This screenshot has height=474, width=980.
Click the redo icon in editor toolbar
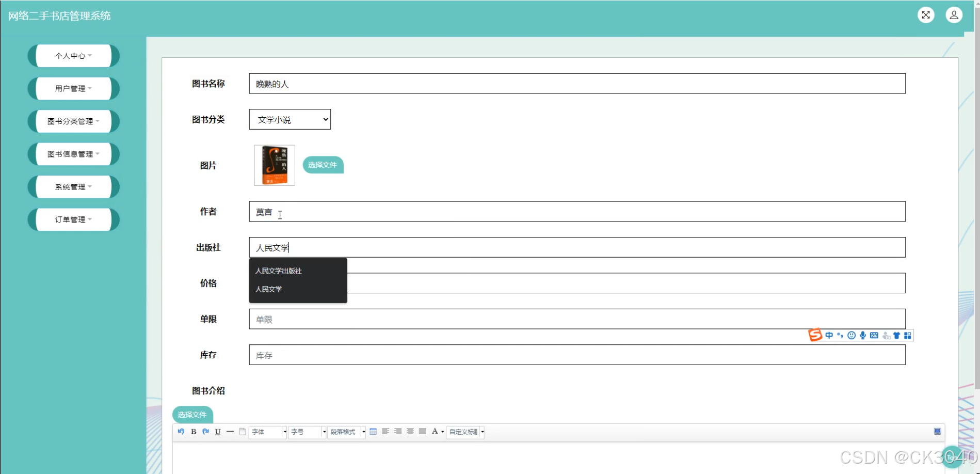pyautogui.click(x=205, y=432)
